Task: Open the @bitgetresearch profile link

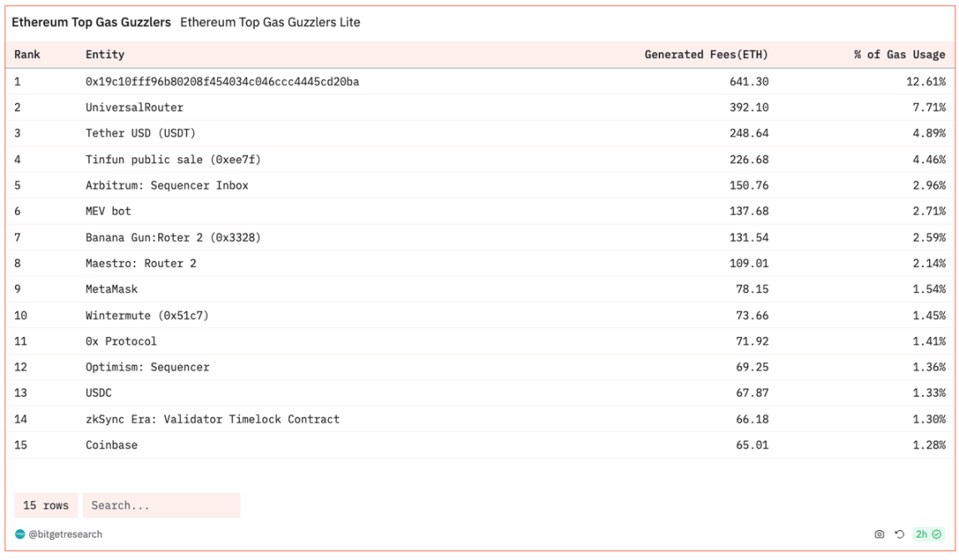Action: [65, 534]
